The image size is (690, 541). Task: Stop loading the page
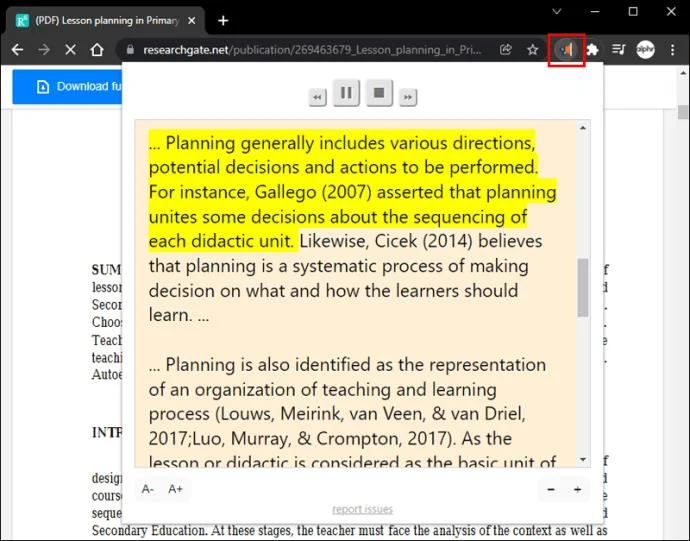pos(70,50)
